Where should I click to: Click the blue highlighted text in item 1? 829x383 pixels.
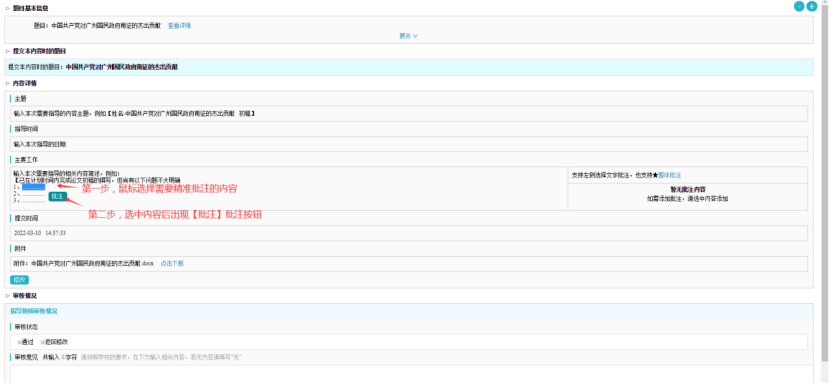(33, 186)
